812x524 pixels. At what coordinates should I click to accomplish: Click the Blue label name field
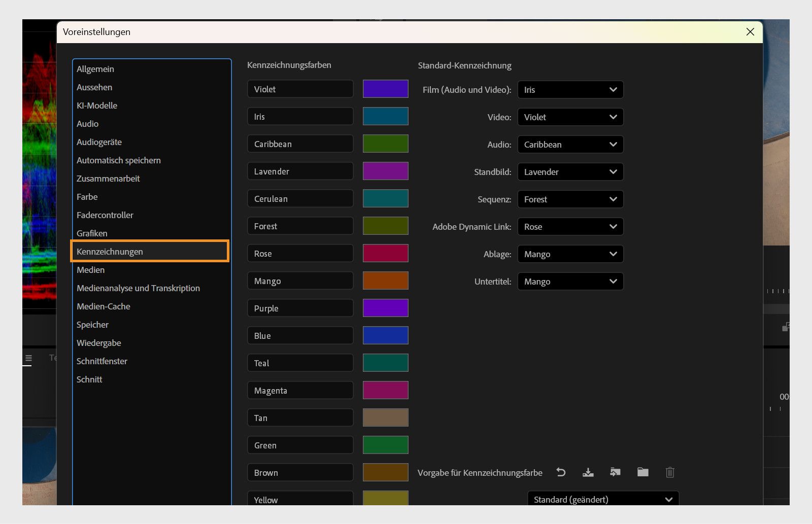click(x=300, y=335)
